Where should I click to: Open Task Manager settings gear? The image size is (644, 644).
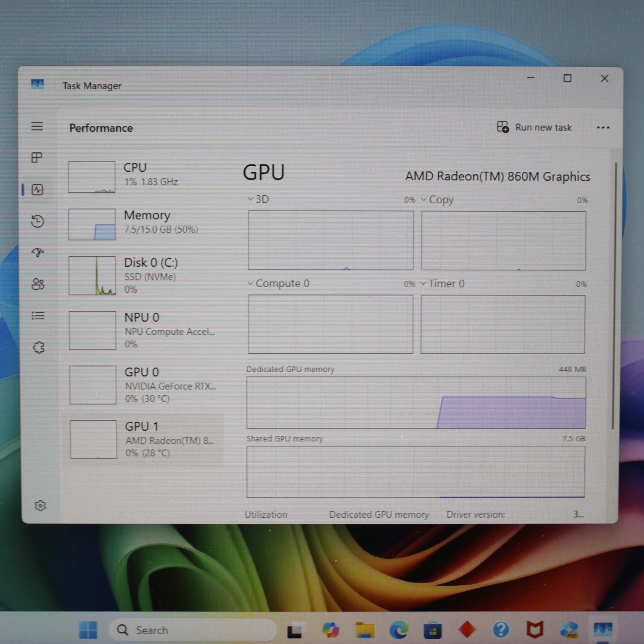[x=40, y=505]
